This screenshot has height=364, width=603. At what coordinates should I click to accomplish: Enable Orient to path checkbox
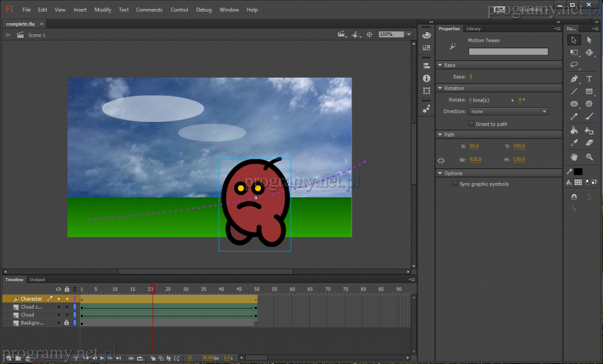(x=471, y=124)
